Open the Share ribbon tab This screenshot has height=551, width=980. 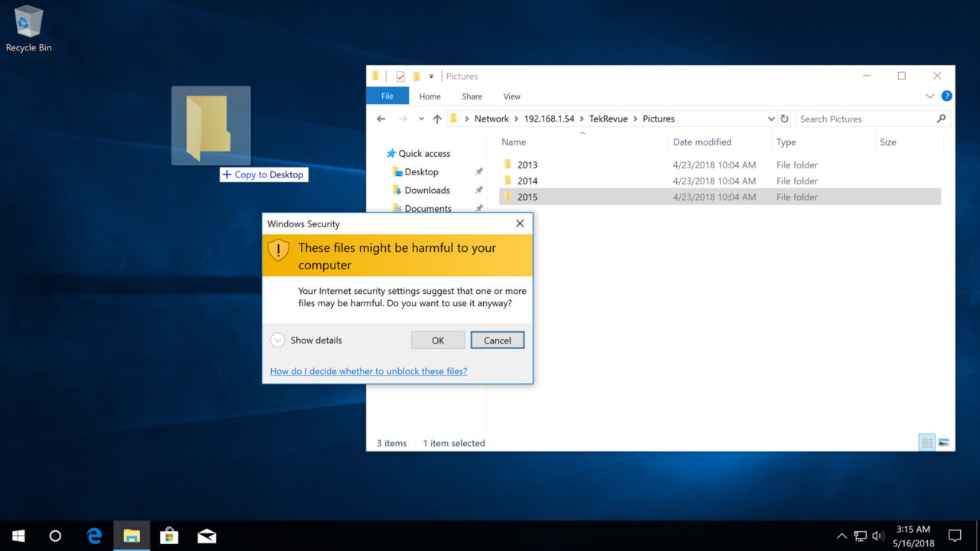click(x=472, y=96)
